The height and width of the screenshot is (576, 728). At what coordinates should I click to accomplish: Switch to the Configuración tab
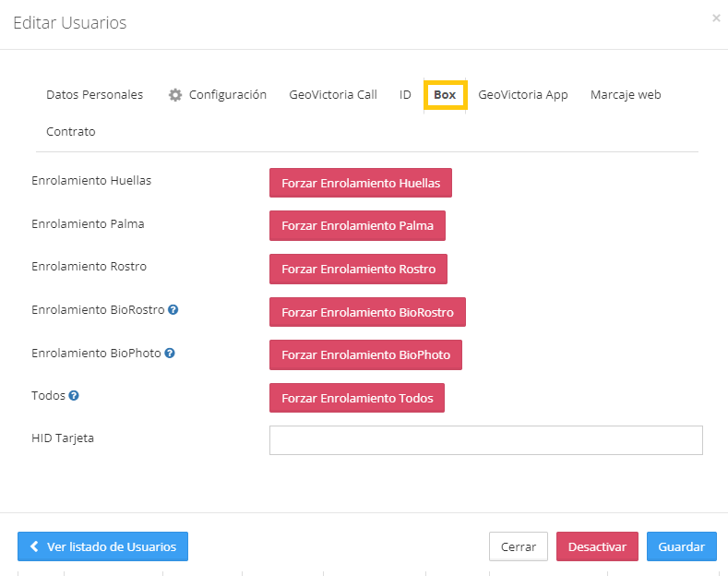pyautogui.click(x=218, y=94)
